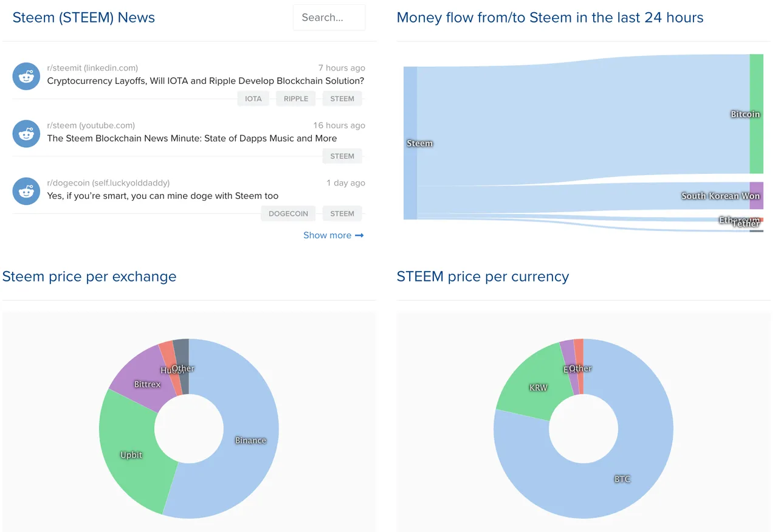The image size is (778, 532).
Task: Click the purple South Korean Won node
Action: [x=756, y=195]
